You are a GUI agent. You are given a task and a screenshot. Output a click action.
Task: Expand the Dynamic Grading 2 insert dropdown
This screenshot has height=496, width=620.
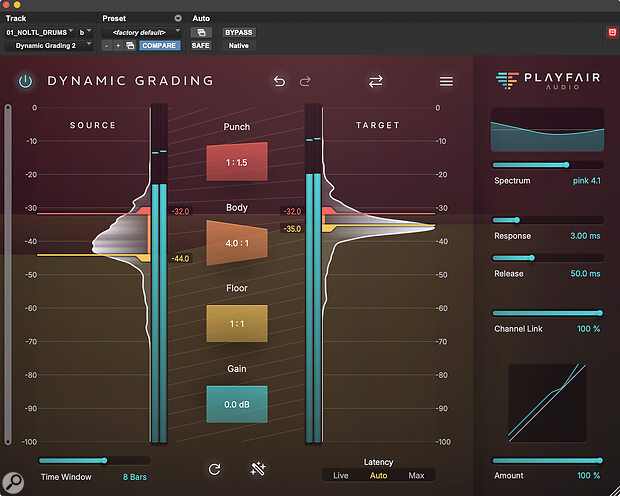(48, 45)
